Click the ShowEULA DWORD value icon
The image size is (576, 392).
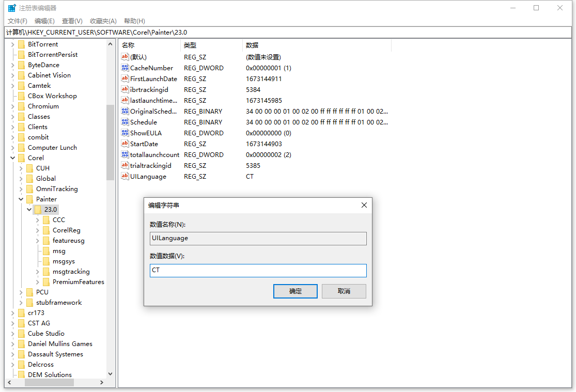click(125, 133)
